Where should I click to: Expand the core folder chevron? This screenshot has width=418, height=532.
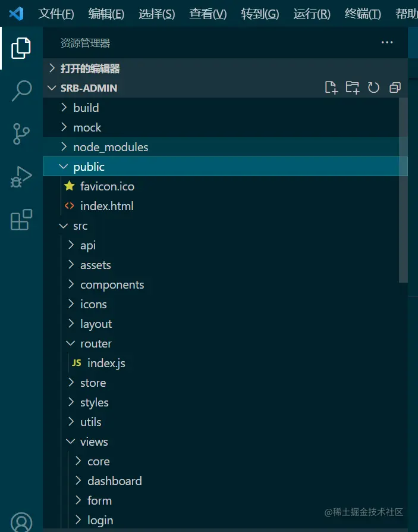78,461
